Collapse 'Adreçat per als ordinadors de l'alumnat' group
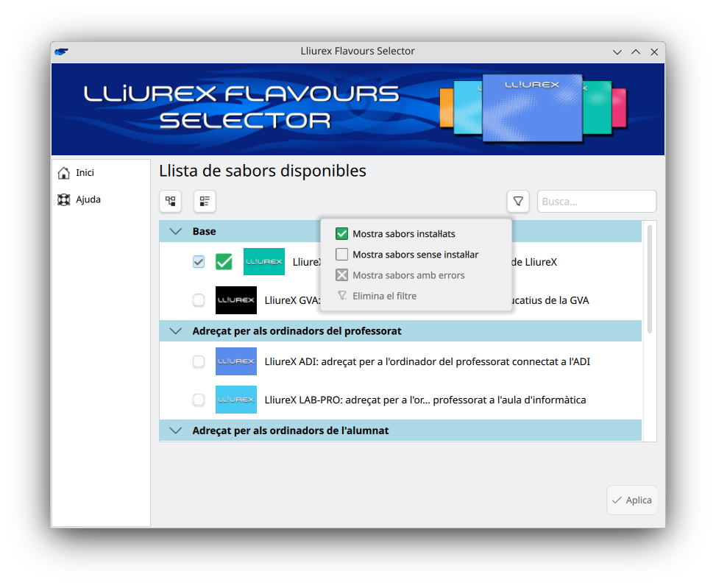 [x=175, y=431]
